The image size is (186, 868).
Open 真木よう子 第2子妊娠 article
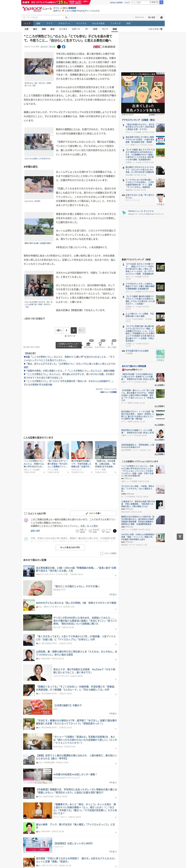point(84,671)
